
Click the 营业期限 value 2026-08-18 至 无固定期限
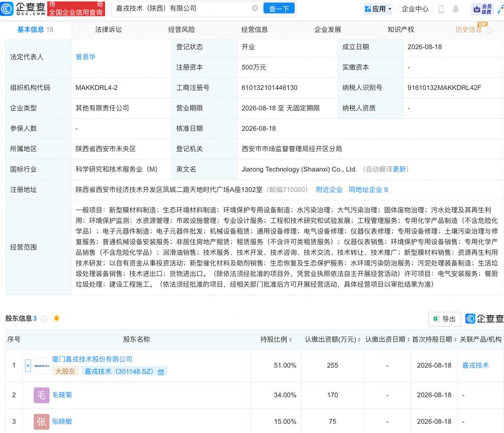[280, 108]
